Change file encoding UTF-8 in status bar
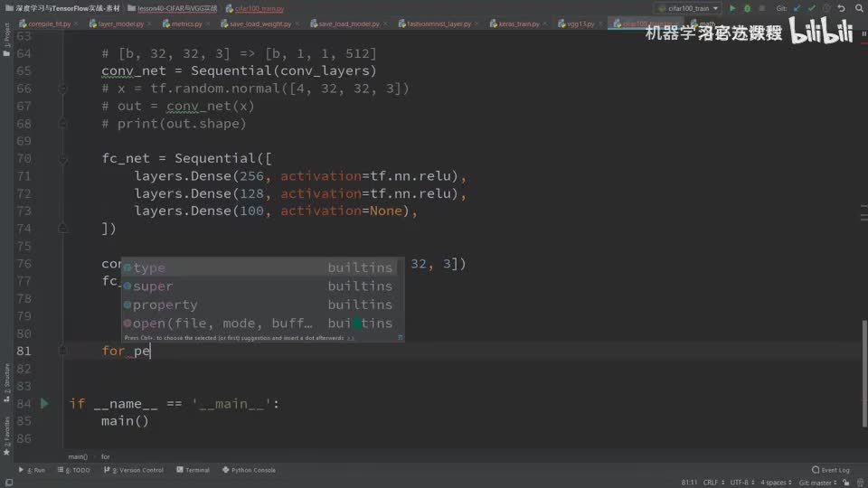 pos(742,483)
